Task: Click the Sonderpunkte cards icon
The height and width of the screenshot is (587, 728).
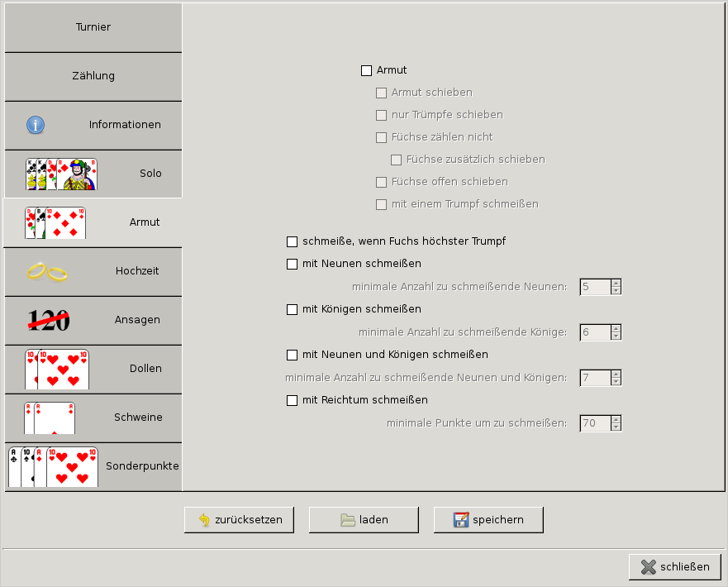Action: 53,466
